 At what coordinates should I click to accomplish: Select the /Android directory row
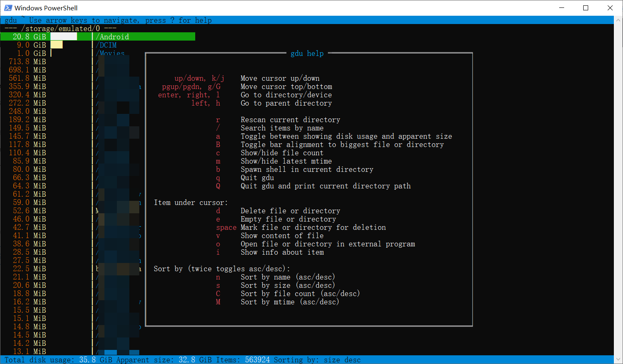[x=98, y=37]
